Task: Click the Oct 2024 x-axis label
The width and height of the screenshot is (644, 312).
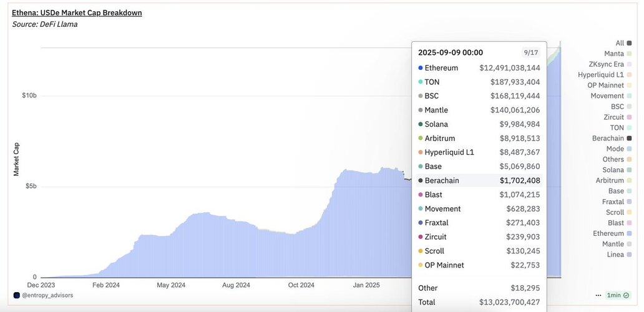Action: pos(301,285)
